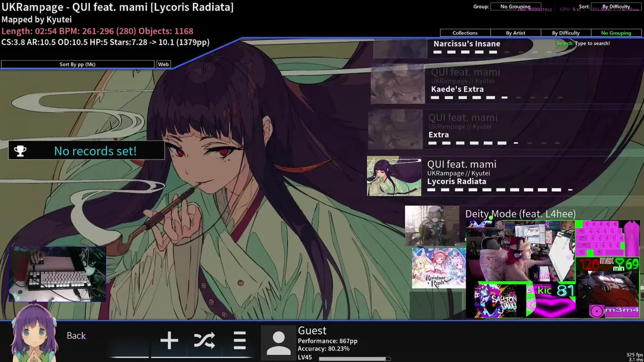Image resolution: width=644 pixels, height=362 pixels.
Task: Click the Mapped by Kyutei text
Action: click(37, 20)
